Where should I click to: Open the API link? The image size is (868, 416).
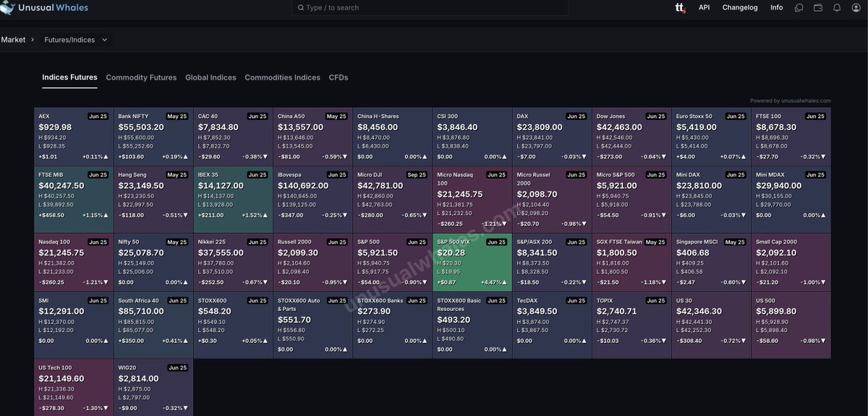704,7
